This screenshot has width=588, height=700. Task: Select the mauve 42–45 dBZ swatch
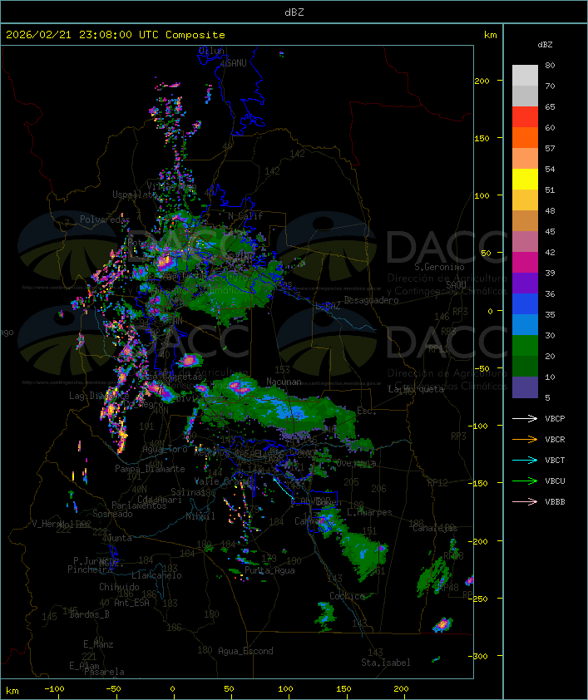(x=525, y=242)
